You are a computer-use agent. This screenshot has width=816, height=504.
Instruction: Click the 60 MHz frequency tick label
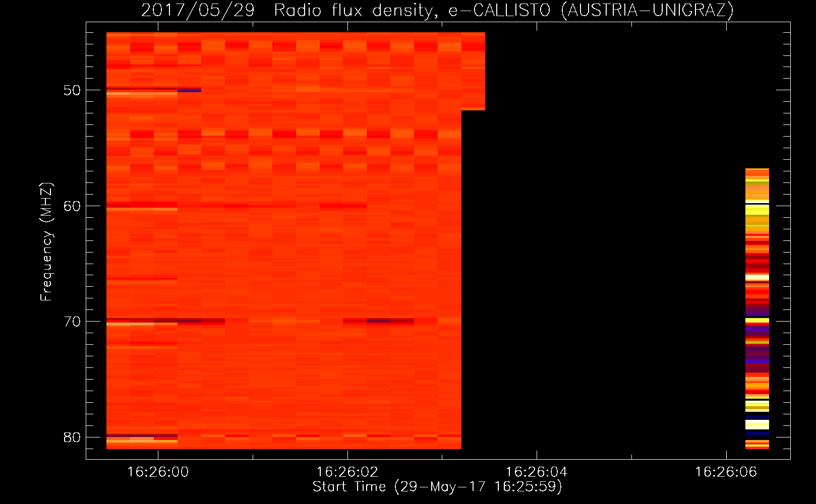pyautogui.click(x=72, y=206)
